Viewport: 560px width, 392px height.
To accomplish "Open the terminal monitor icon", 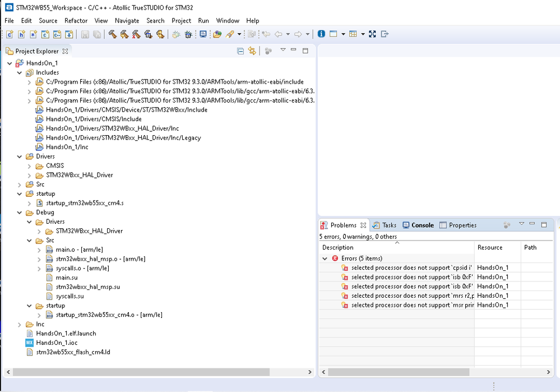I will click(203, 34).
